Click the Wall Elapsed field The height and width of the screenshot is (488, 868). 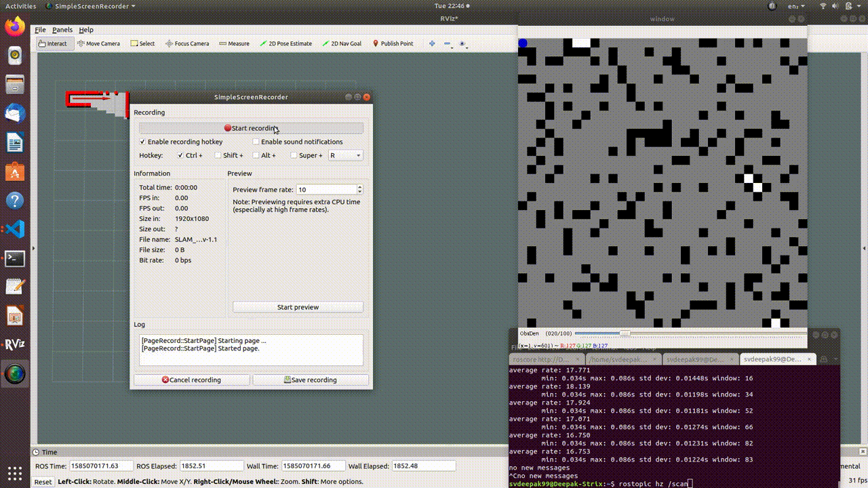[424, 466]
